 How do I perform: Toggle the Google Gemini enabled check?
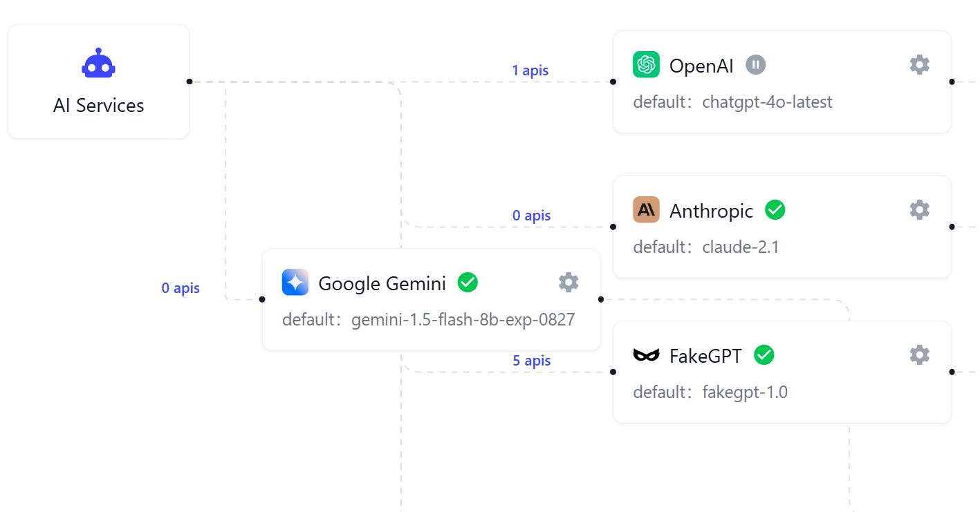tap(468, 283)
